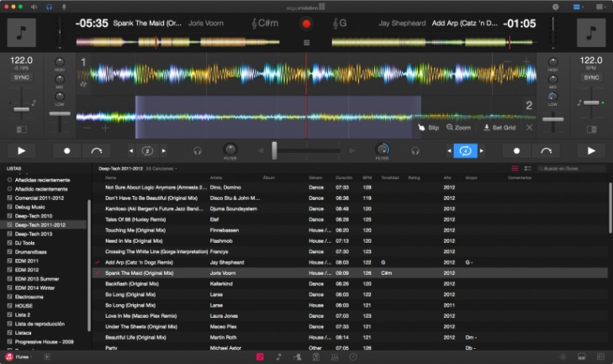This screenshot has width=613, height=364.
Task: Open the rightmost title bar view dropdown
Action: [600, 7]
